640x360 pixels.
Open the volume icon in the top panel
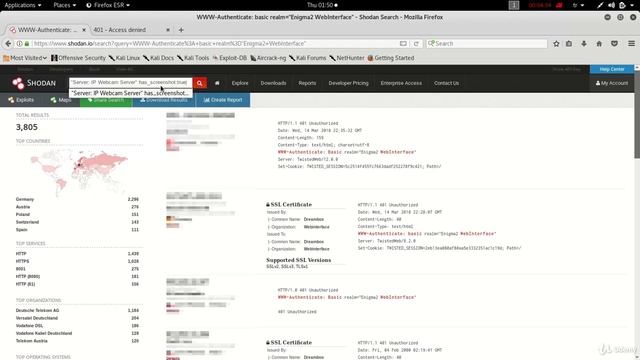(x=611, y=5)
